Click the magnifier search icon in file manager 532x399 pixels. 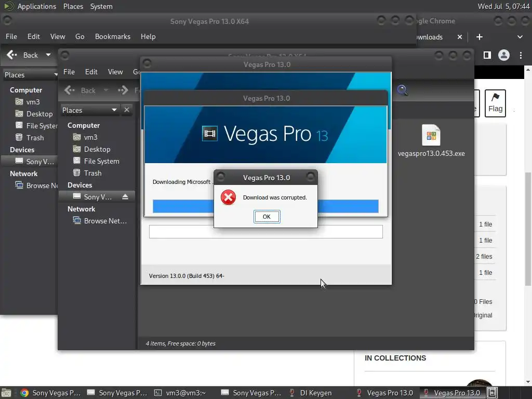(x=403, y=90)
